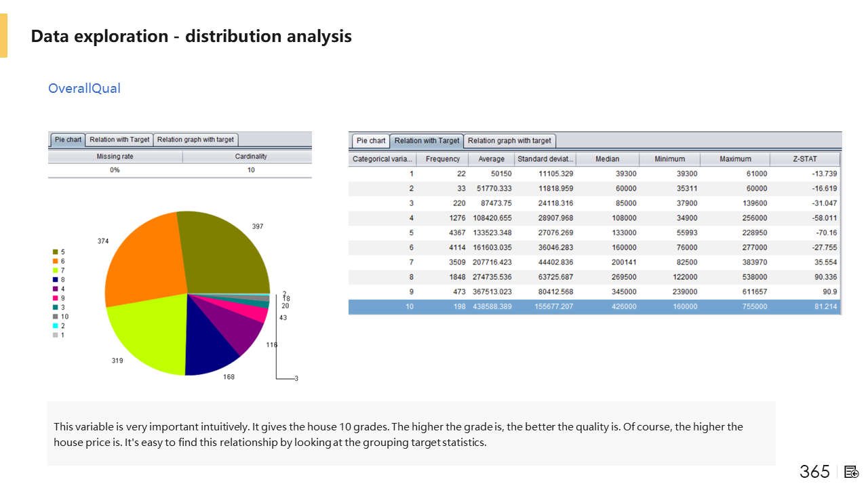
Task: Select right panel Relation with Target tab
Action: point(427,141)
